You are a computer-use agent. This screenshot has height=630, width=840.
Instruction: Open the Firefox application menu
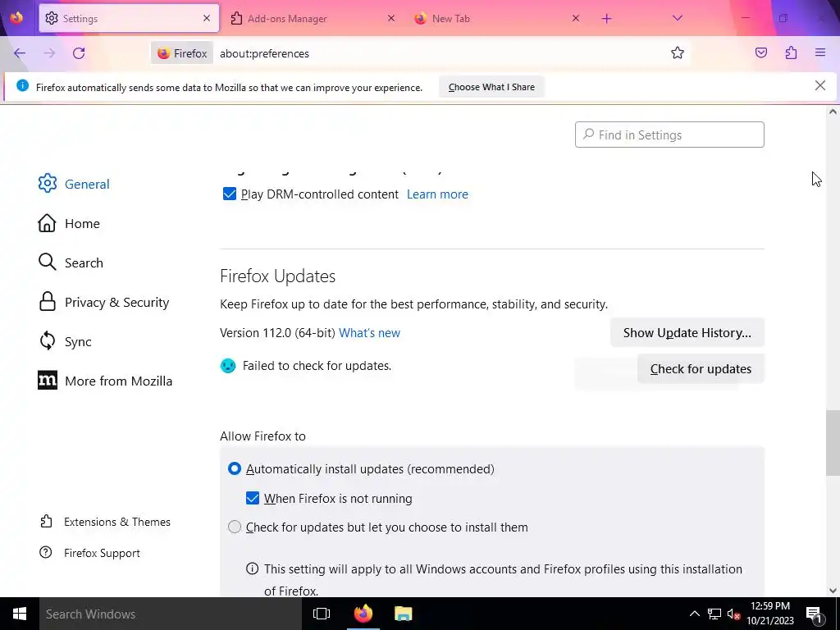(x=819, y=52)
